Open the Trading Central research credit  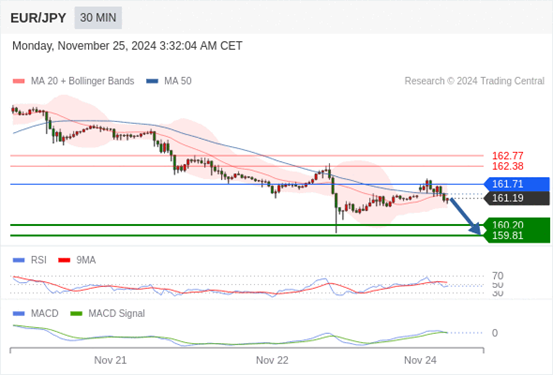coord(474,81)
